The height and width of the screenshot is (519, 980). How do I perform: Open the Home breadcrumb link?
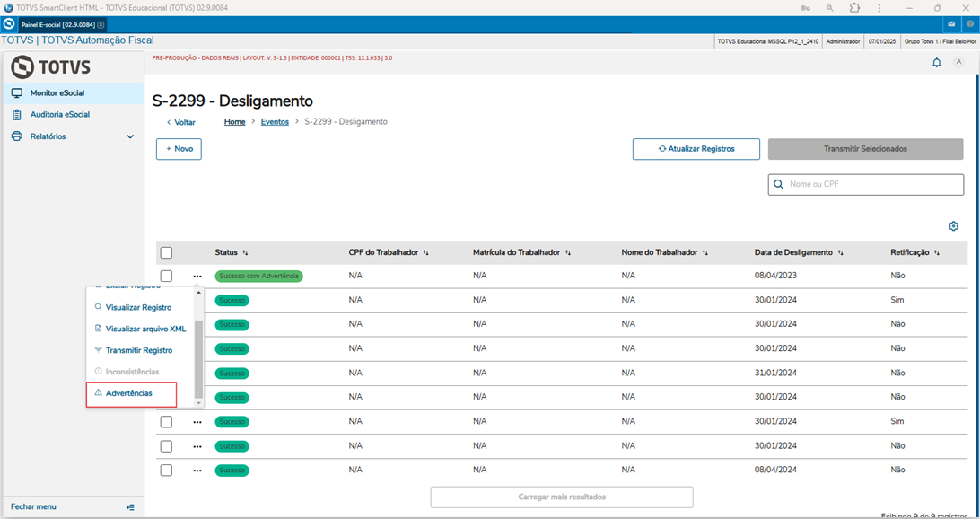(234, 122)
